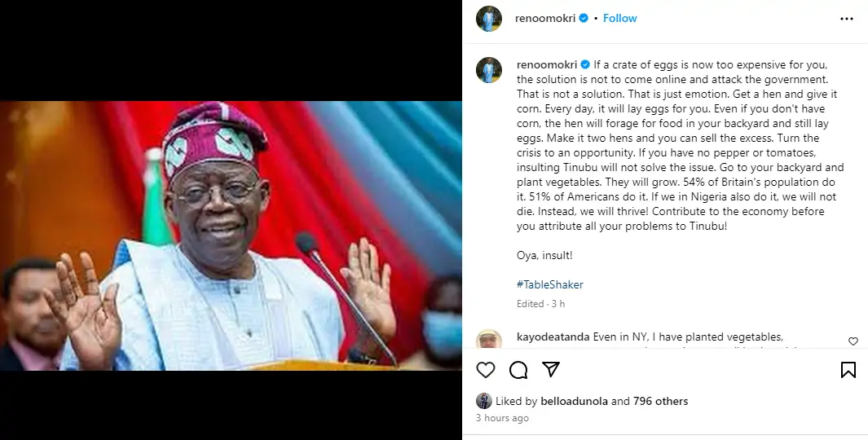This screenshot has width=868, height=440.
Task: Open kayodeatanda's username link
Action: [553, 337]
